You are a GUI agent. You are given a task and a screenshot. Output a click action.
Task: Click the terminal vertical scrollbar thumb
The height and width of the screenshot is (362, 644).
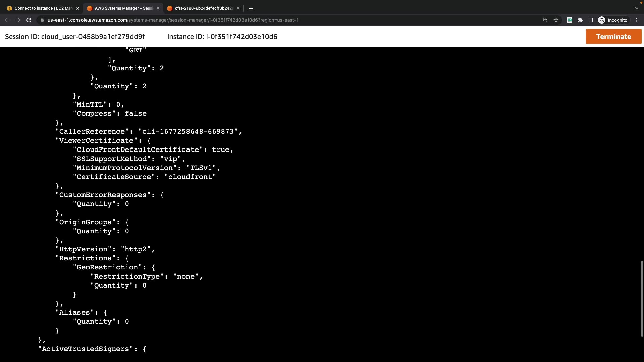[642, 298]
